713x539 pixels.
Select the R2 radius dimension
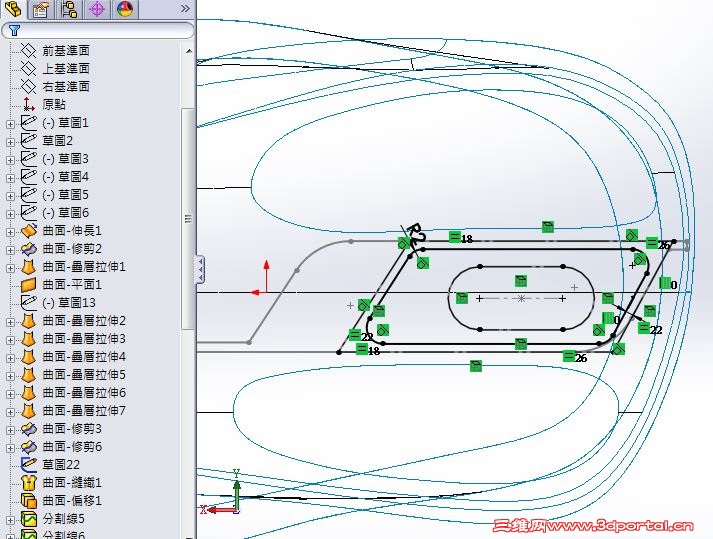tap(416, 233)
